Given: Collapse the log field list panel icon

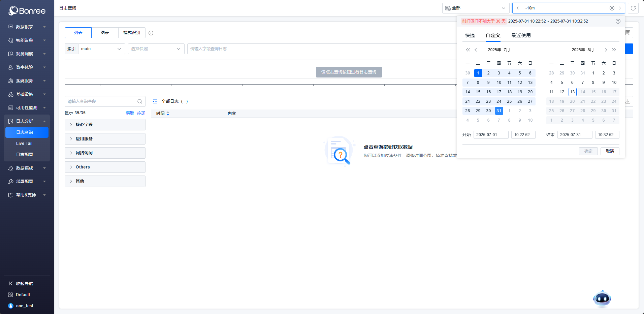Looking at the screenshot, I should pyautogui.click(x=155, y=101).
